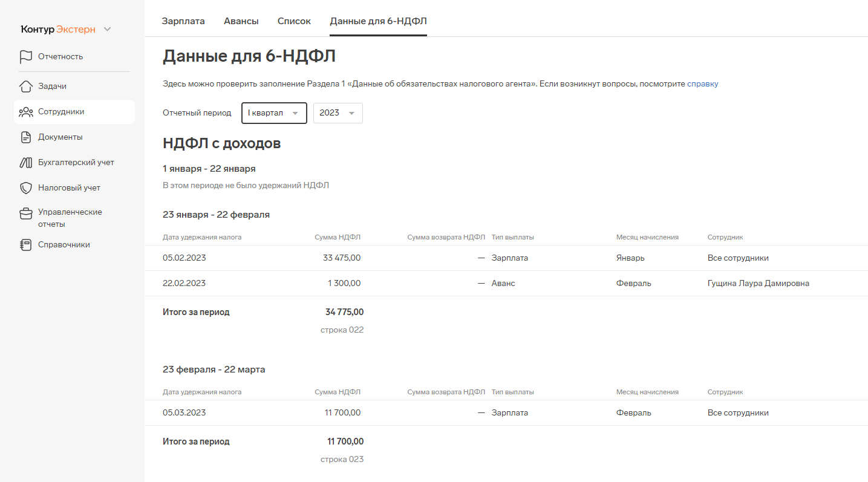Click the строка 022 label
868x482 pixels.
point(342,330)
